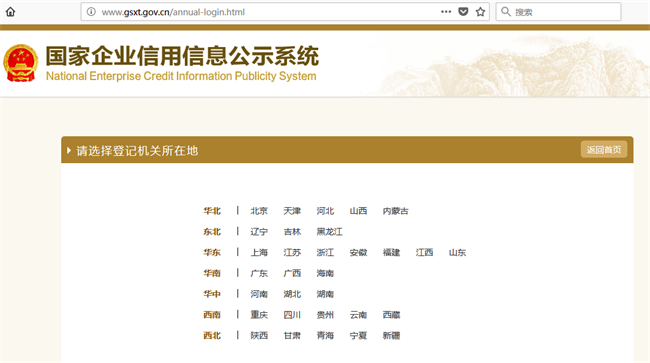This screenshot has height=363, width=650.
Task: Focus the 搜索 search box
Action: click(558, 12)
